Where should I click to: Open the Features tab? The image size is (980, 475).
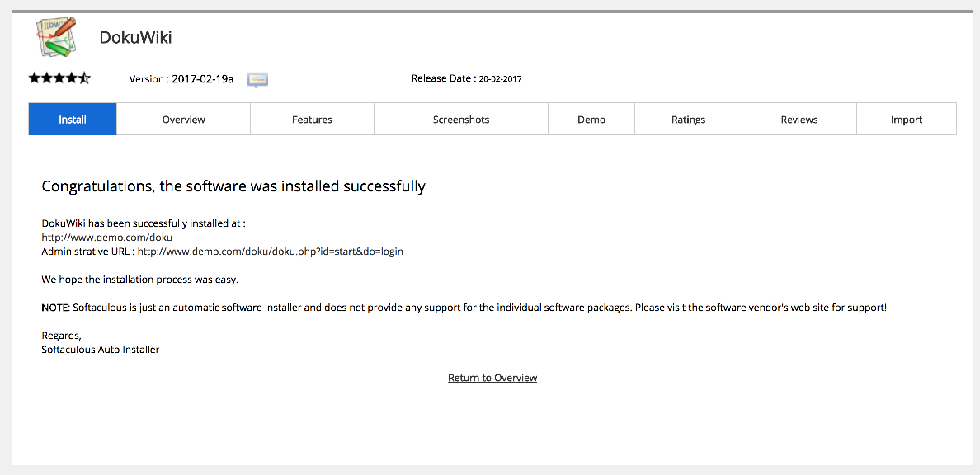pos(312,120)
